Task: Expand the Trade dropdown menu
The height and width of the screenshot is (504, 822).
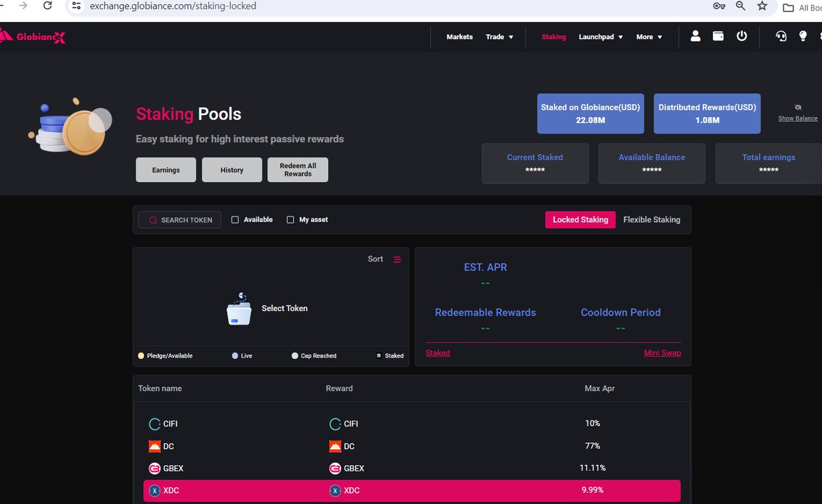Action: pos(500,37)
